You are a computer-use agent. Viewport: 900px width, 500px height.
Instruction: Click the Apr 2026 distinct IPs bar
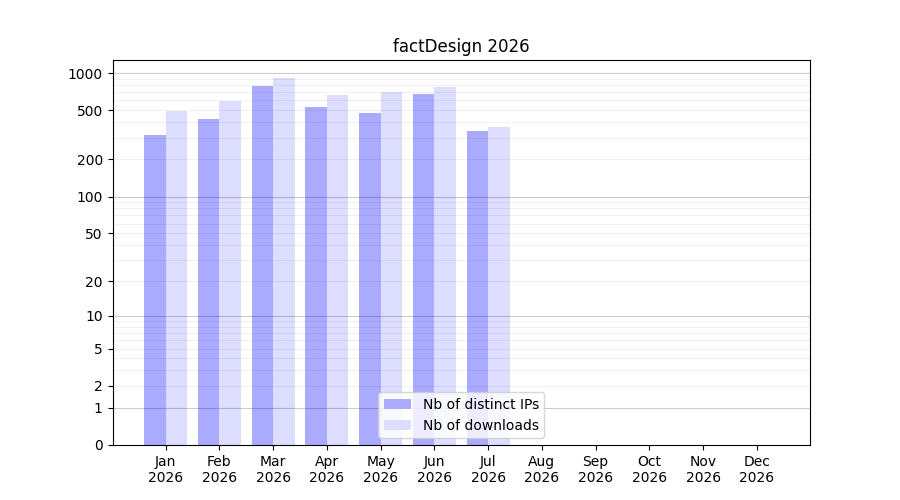(x=316, y=276)
